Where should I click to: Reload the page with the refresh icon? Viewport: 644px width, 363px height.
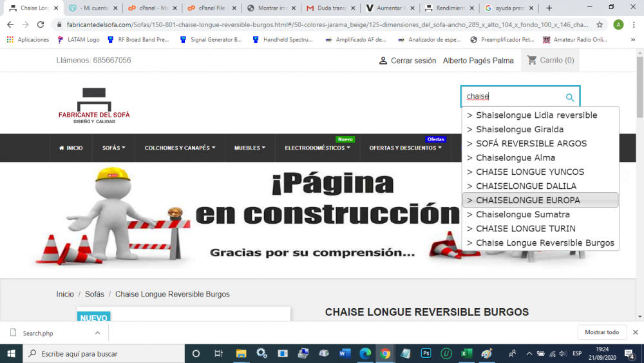click(40, 25)
